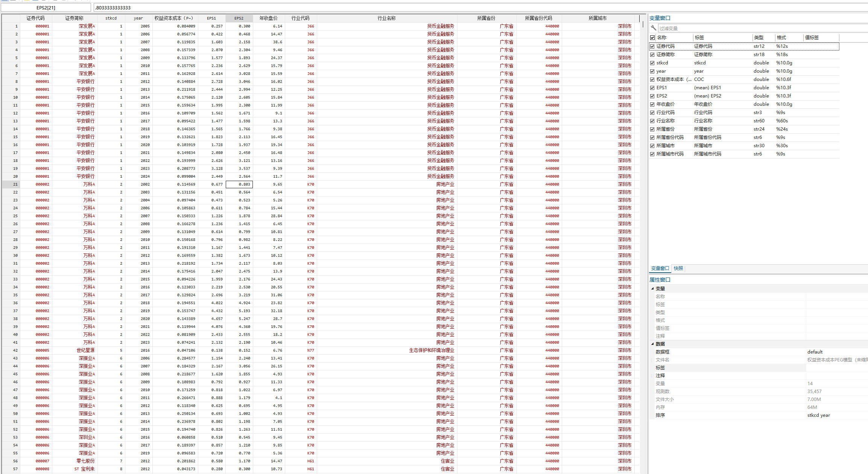This screenshot has height=474, width=868.
Task: Collapse the 变量 section in properties
Action: pos(653,288)
